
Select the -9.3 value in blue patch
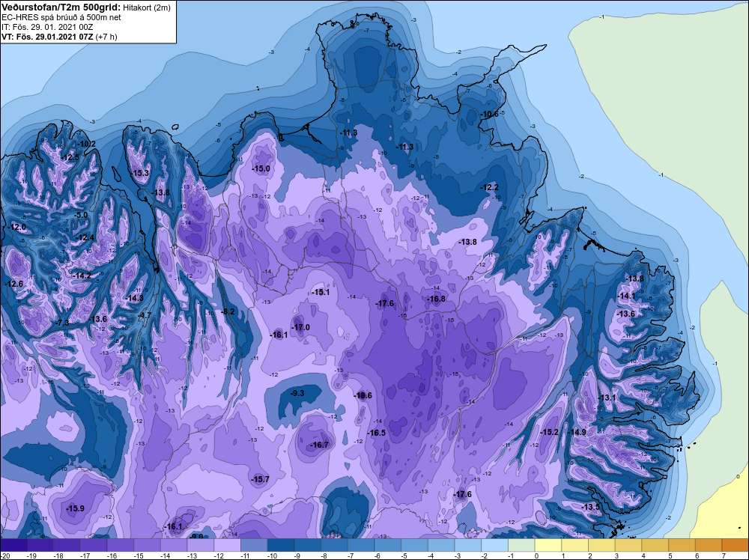(x=297, y=393)
